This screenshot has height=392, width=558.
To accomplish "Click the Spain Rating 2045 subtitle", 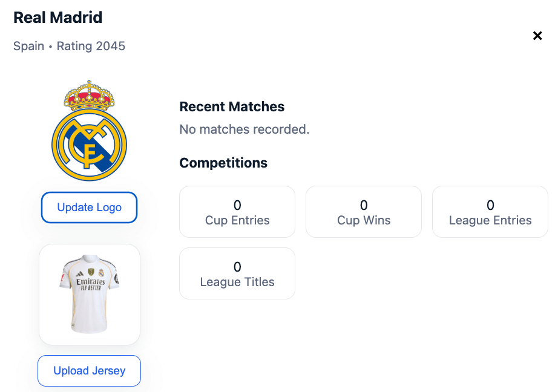I will pos(69,46).
